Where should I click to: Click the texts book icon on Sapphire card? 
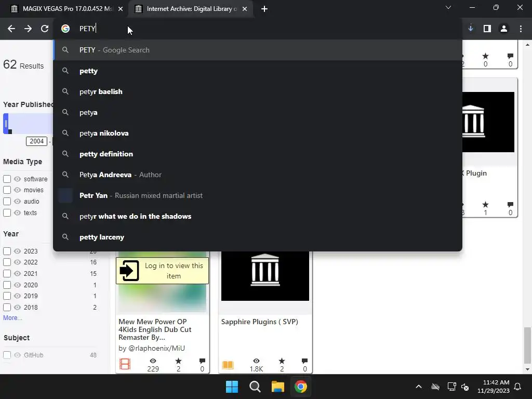point(228,365)
